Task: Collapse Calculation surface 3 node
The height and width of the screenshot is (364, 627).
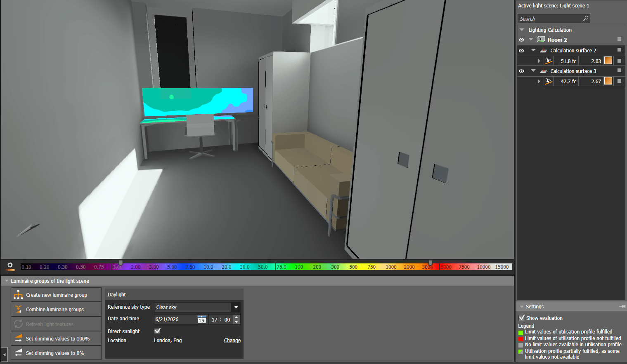Action: point(533,71)
